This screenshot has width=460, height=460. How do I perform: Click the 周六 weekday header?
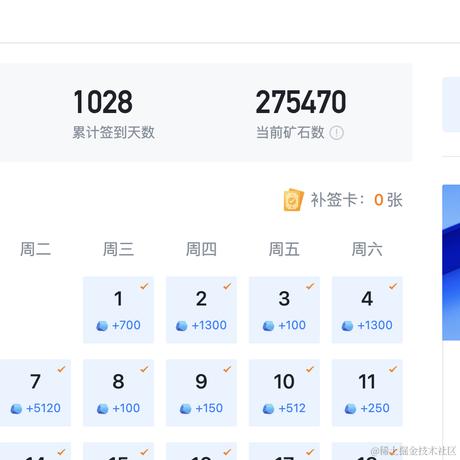point(367,249)
